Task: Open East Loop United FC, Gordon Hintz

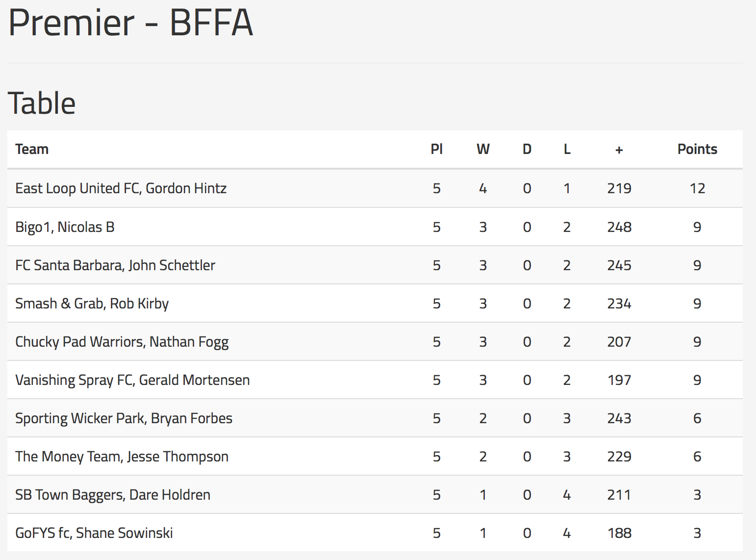Action: [121, 188]
